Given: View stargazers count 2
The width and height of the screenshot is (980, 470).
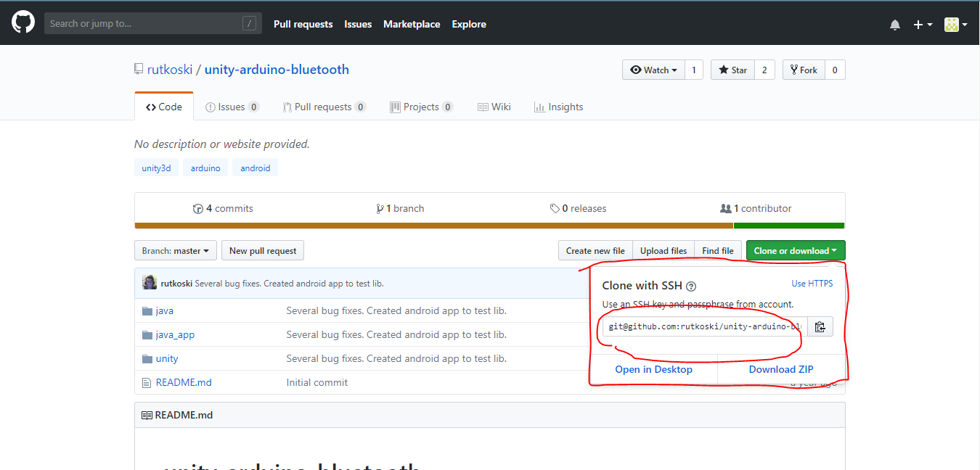Looking at the screenshot, I should click(764, 70).
